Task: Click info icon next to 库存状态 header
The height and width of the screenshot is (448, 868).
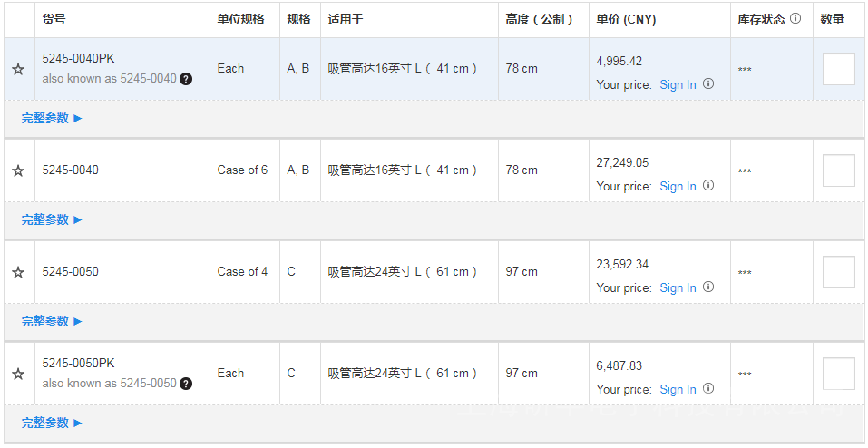Action: pos(795,18)
